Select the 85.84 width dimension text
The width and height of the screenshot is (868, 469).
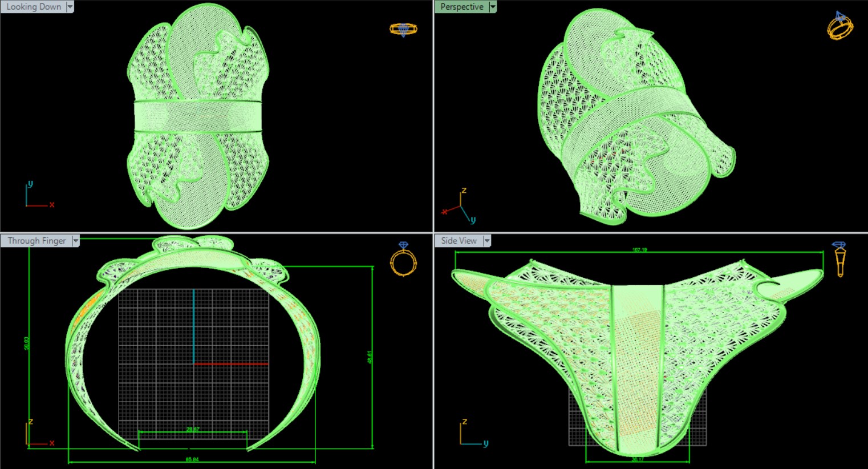(192, 459)
